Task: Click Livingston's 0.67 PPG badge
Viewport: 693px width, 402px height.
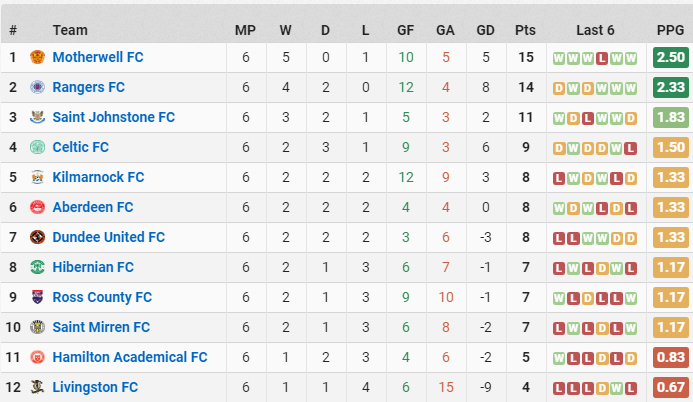Action: 670,387
